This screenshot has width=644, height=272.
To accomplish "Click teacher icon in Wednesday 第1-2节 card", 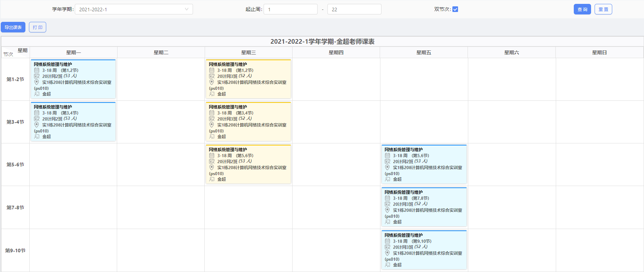I will pos(212,94).
